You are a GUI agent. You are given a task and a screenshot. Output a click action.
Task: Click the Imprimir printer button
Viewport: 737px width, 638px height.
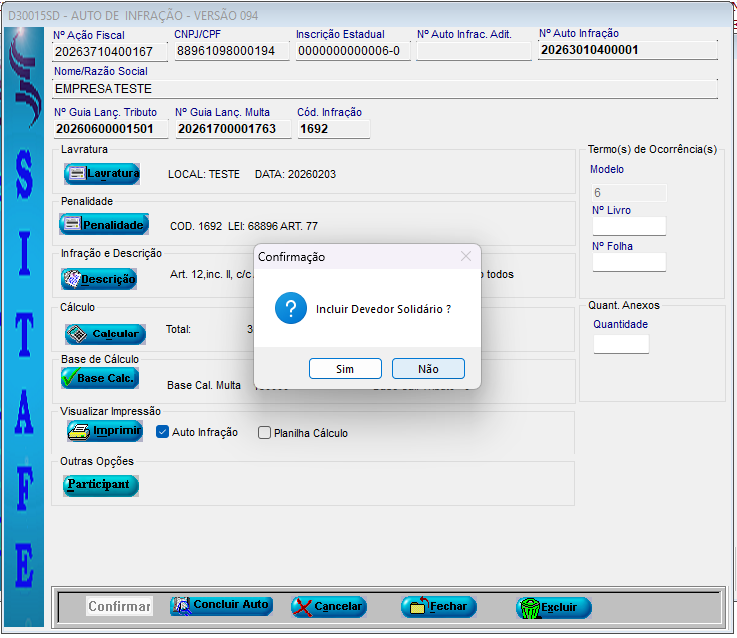[105, 431]
